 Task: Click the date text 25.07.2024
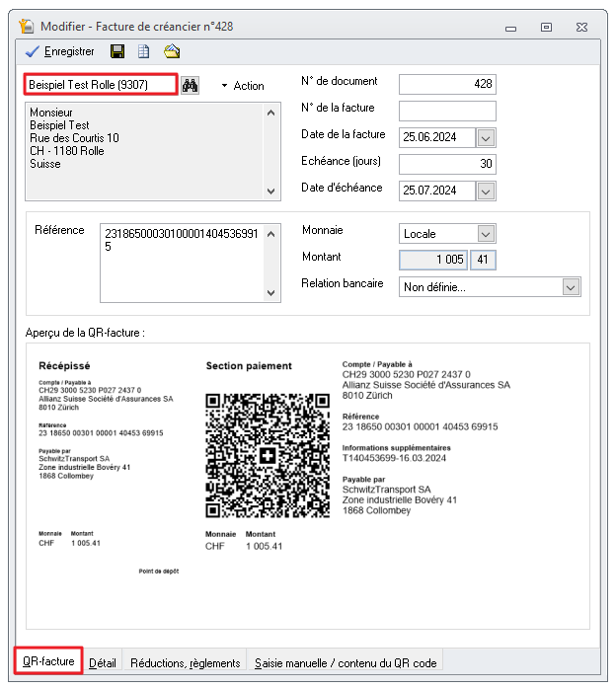click(429, 191)
